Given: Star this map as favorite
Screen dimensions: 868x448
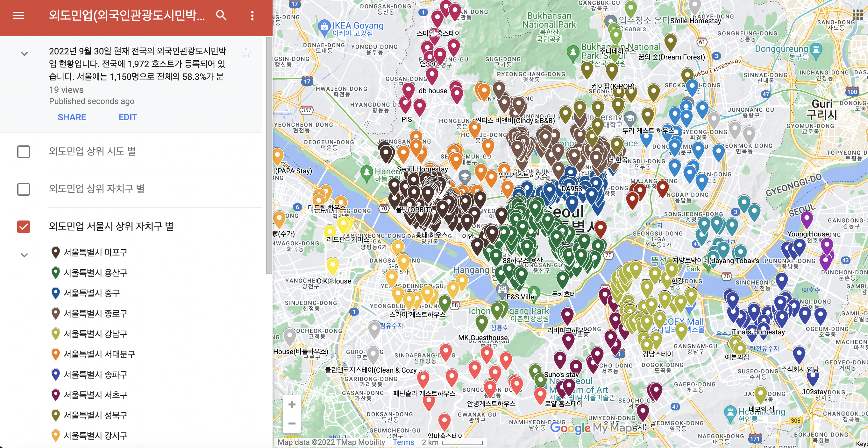Looking at the screenshot, I should (246, 52).
